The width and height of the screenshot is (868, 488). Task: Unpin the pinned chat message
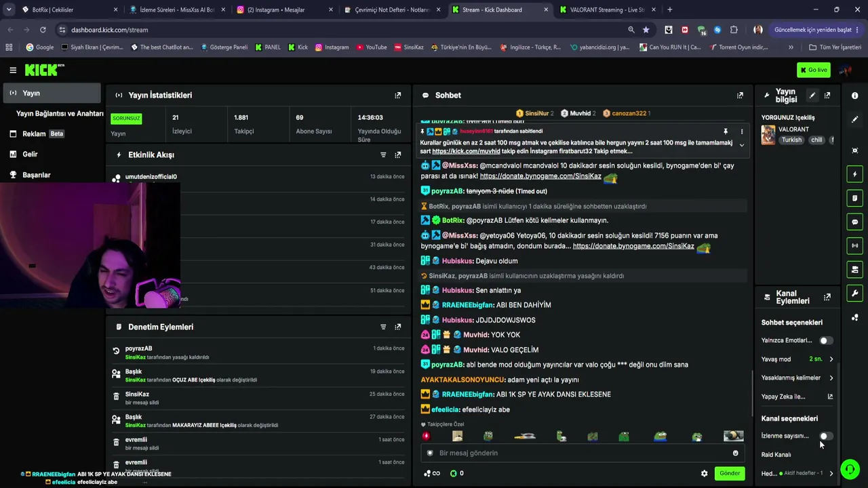coord(725,131)
